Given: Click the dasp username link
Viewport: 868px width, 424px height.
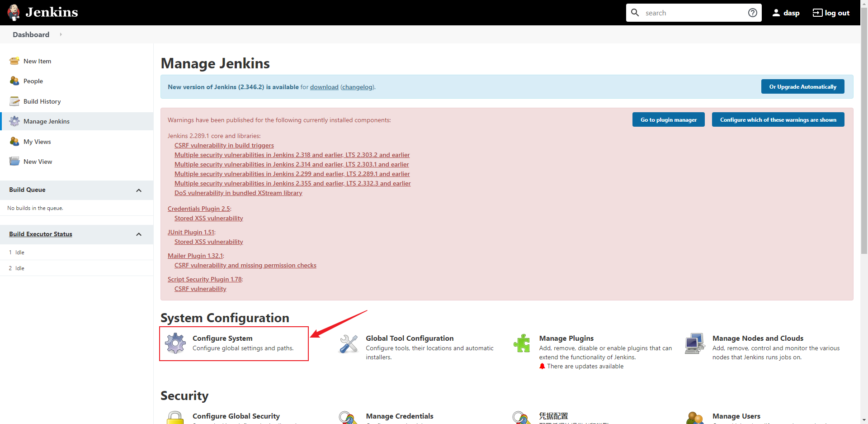Looking at the screenshot, I should (x=791, y=13).
